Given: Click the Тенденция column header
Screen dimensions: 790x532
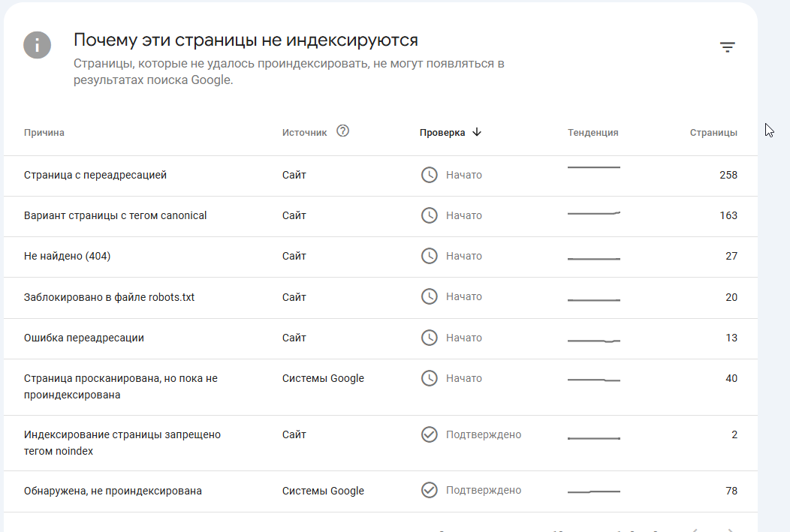Looking at the screenshot, I should point(593,132).
